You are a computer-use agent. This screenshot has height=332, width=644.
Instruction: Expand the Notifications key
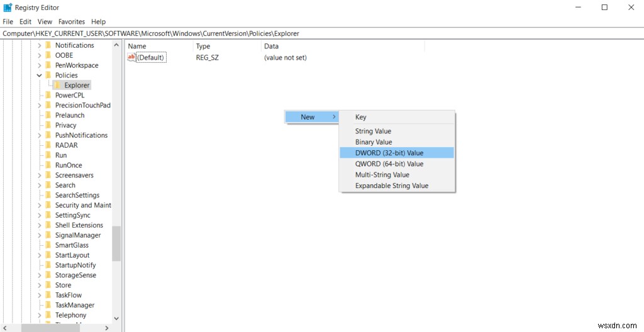pos(40,45)
